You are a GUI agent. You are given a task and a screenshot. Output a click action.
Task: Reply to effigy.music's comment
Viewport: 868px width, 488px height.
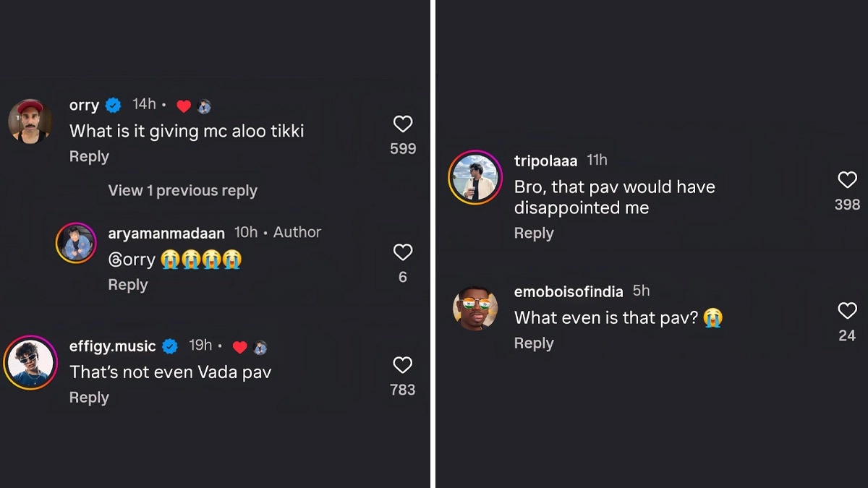point(89,398)
